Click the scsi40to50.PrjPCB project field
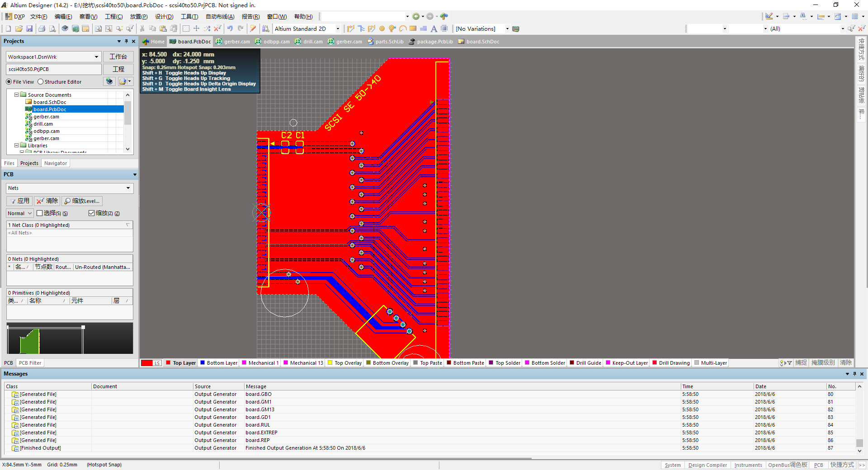The image size is (868, 470). click(54, 69)
